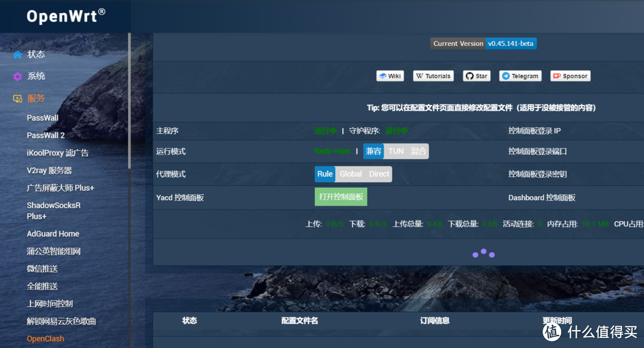Screen dimensions: 644x348
Task: Click the 下载总量 statistic
Action: point(472,224)
